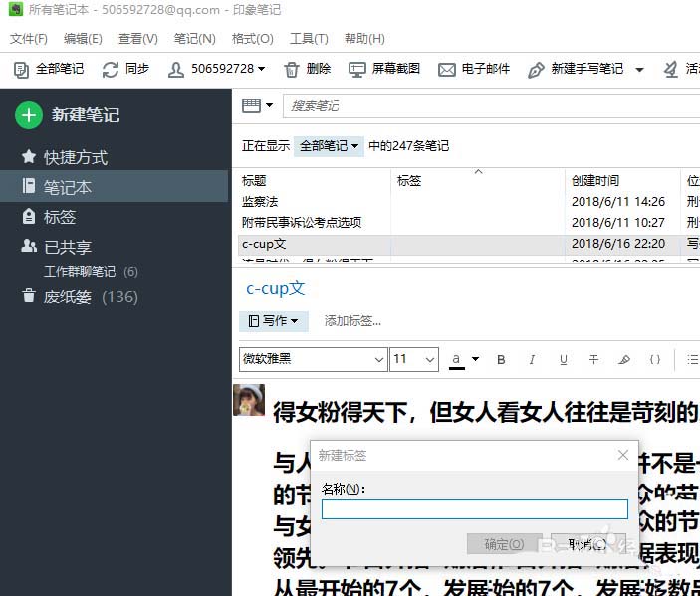This screenshot has height=596, width=700.
Task: Open the Tools menu
Action: point(309,39)
